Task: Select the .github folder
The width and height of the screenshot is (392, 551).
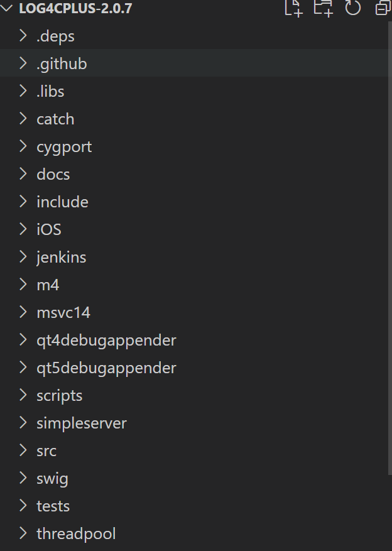Action: [x=62, y=63]
